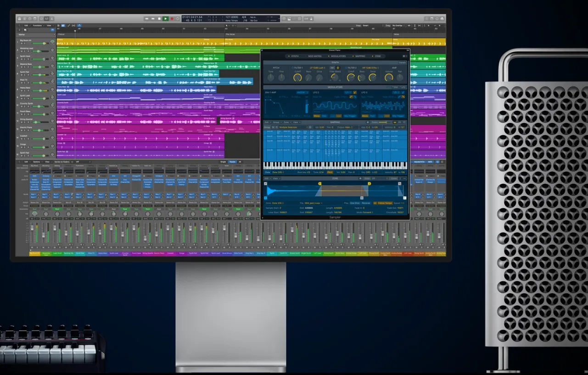Toggle the Filter 2 power button

(x=346, y=68)
